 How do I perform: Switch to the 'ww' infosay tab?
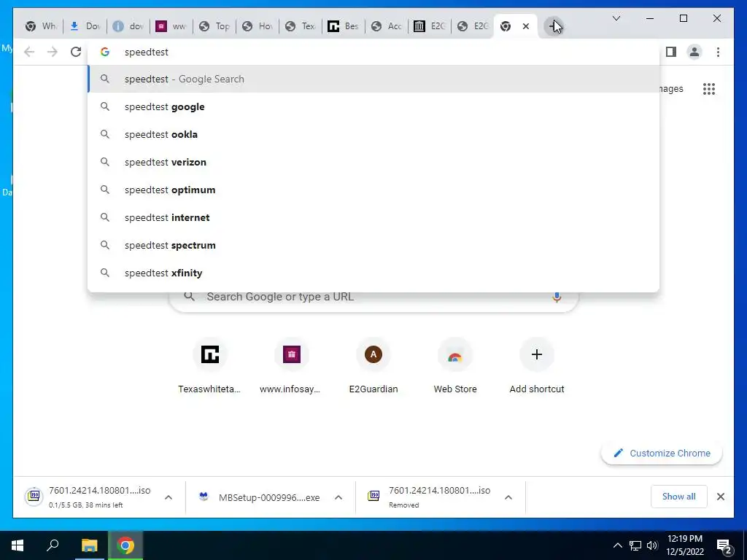coord(171,26)
